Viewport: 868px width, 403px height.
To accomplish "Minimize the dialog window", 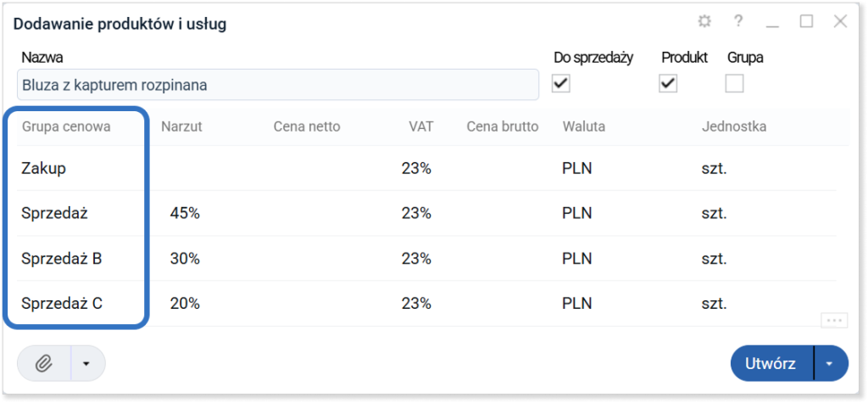I will [x=772, y=23].
